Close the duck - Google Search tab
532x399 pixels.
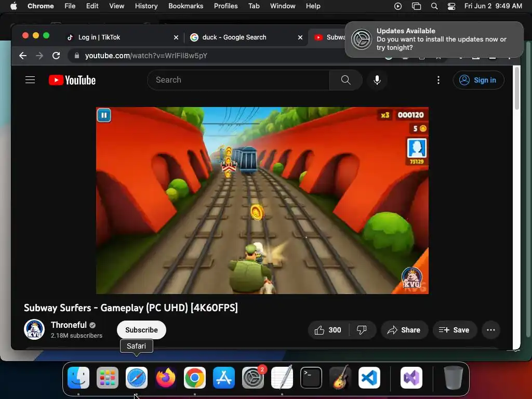300,37
